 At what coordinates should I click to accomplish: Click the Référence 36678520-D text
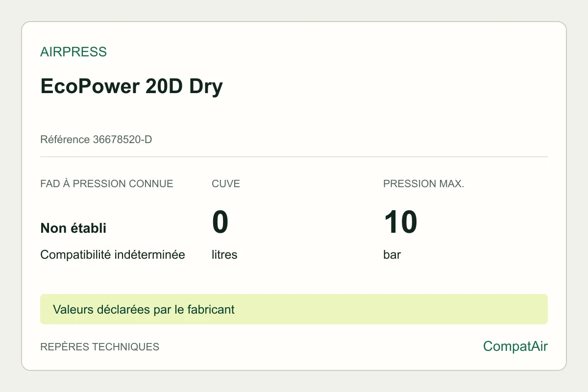(x=96, y=140)
